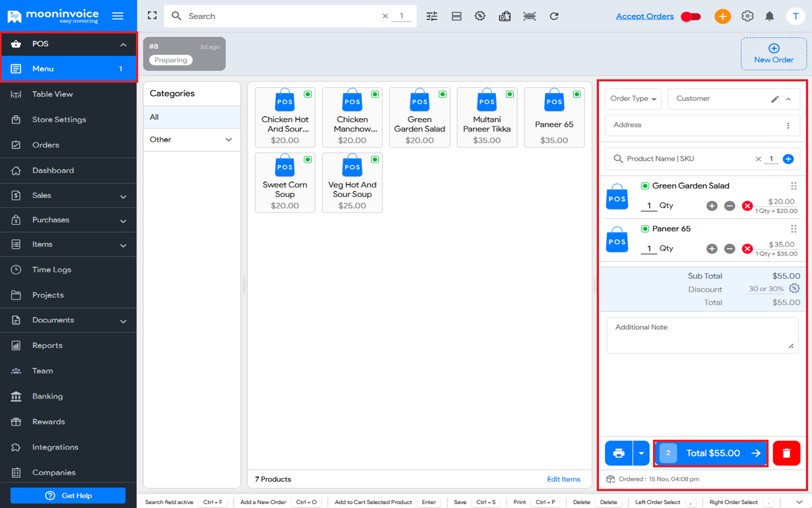Viewport: 812px width, 508px height.
Task: Print the order using the printer icon
Action: pyautogui.click(x=619, y=453)
